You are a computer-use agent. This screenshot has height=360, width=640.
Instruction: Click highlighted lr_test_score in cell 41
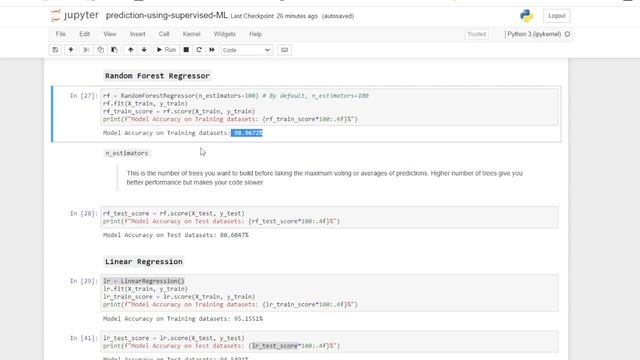pyautogui.click(x=275, y=346)
